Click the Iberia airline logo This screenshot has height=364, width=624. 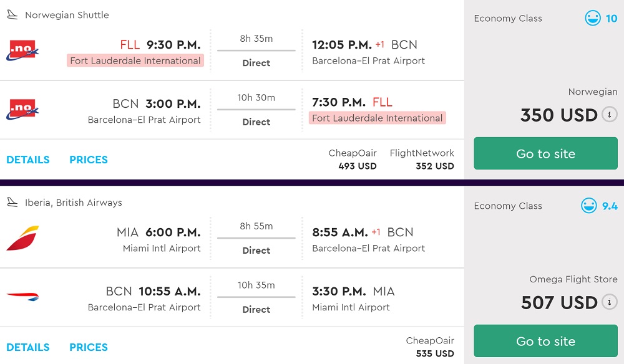tap(22, 239)
